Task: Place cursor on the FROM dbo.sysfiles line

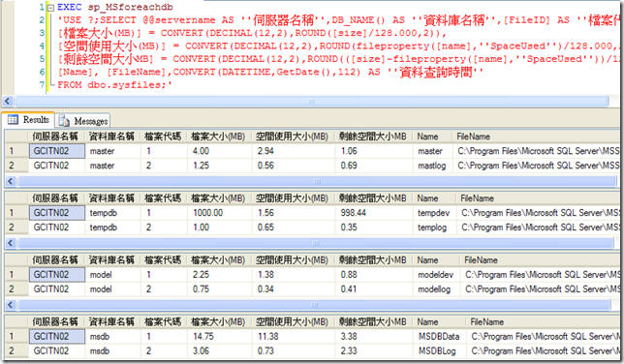Action: [114, 85]
